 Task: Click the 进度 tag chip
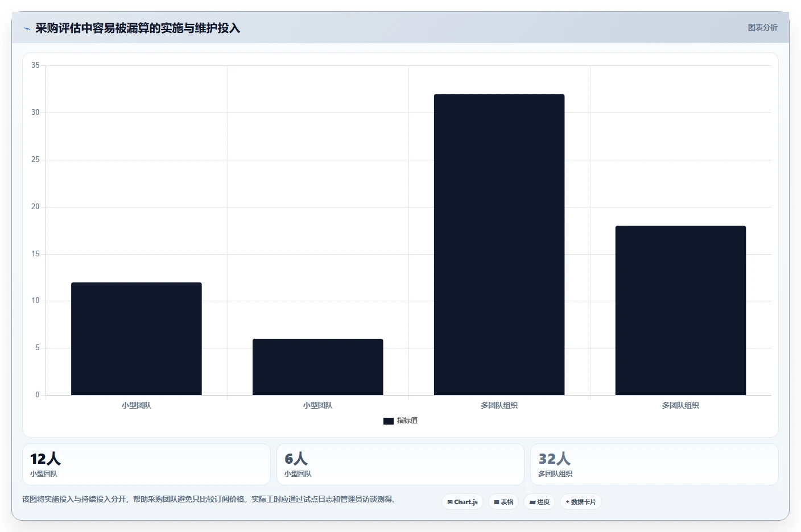point(539,502)
